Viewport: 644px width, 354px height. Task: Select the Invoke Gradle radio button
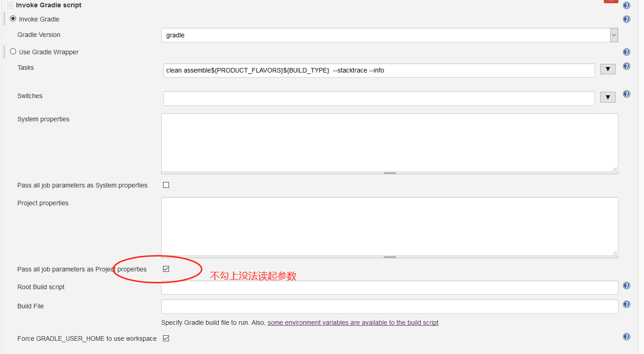(x=13, y=19)
